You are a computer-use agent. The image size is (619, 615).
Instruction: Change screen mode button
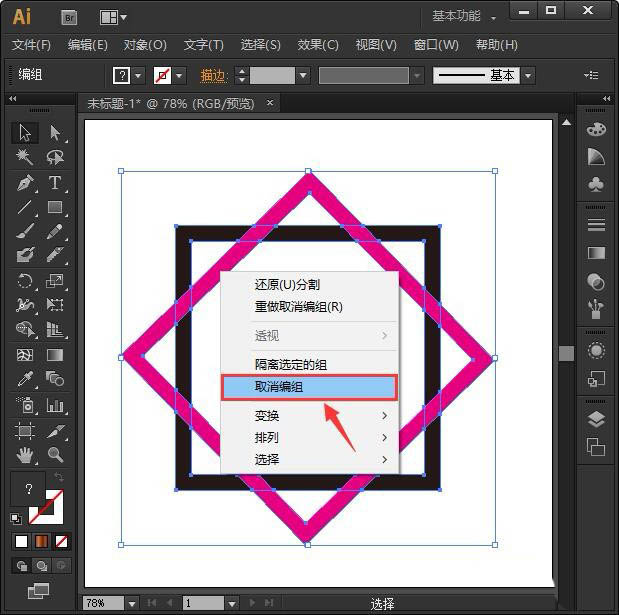[38, 591]
